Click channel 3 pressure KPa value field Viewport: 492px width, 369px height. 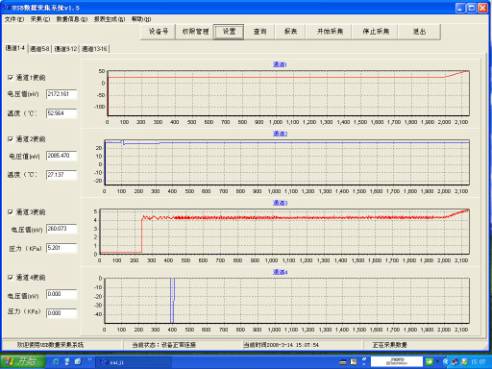61,248
